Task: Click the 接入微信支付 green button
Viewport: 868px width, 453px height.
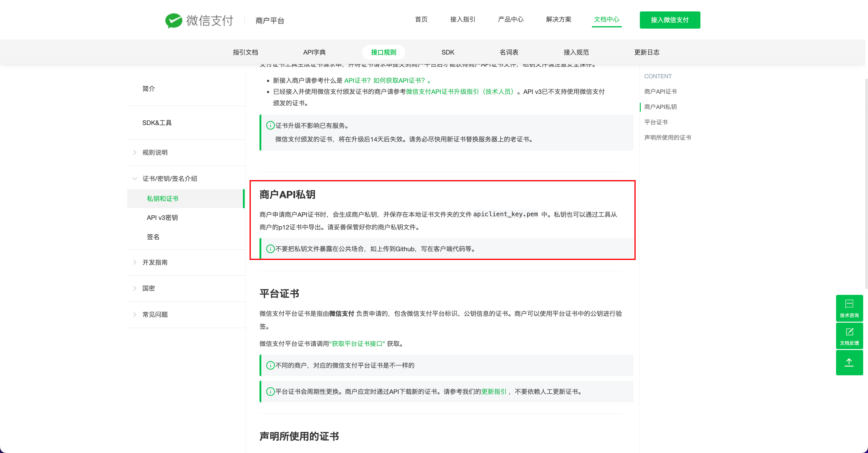Action: coord(669,20)
